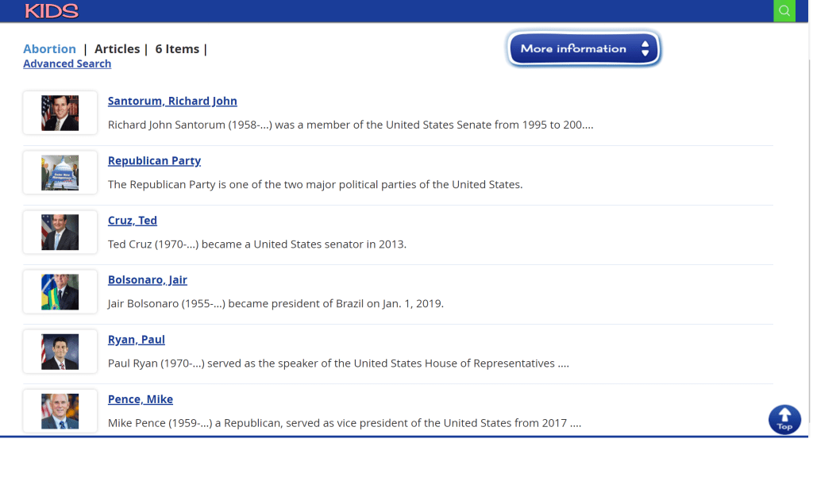813x504 pixels.
Task: Click the 6 Items results count
Action: tap(177, 49)
